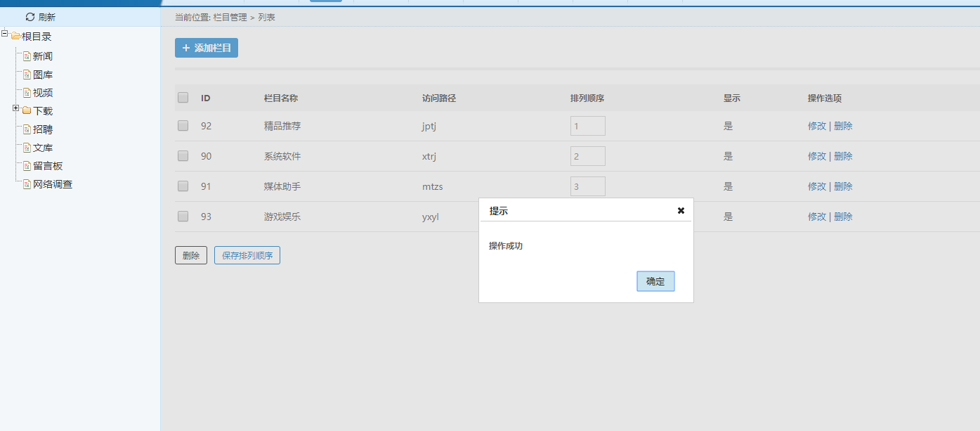Click the jptj access path cell

(x=430, y=126)
